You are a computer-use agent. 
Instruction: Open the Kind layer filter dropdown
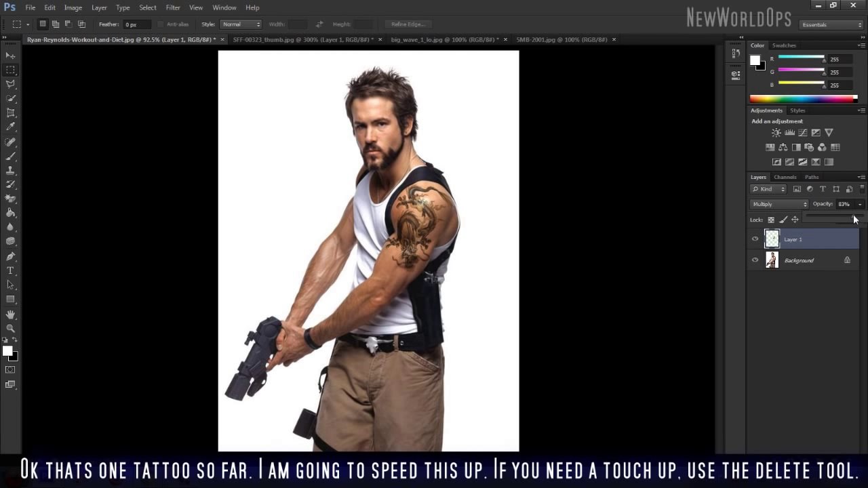[768, 189]
